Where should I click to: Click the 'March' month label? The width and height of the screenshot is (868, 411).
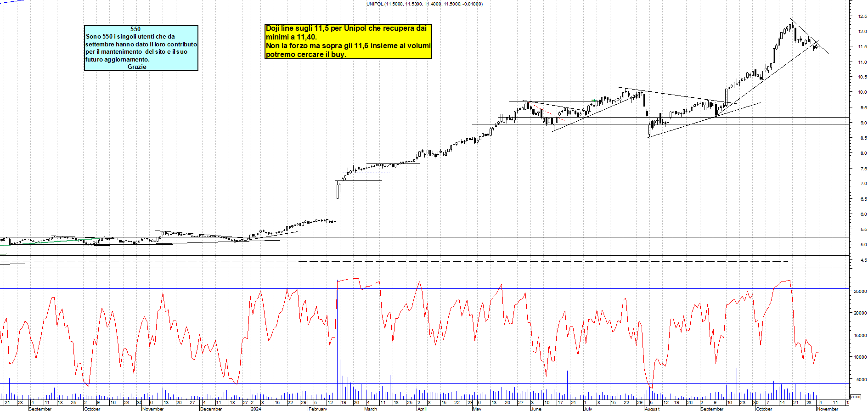tap(370, 409)
